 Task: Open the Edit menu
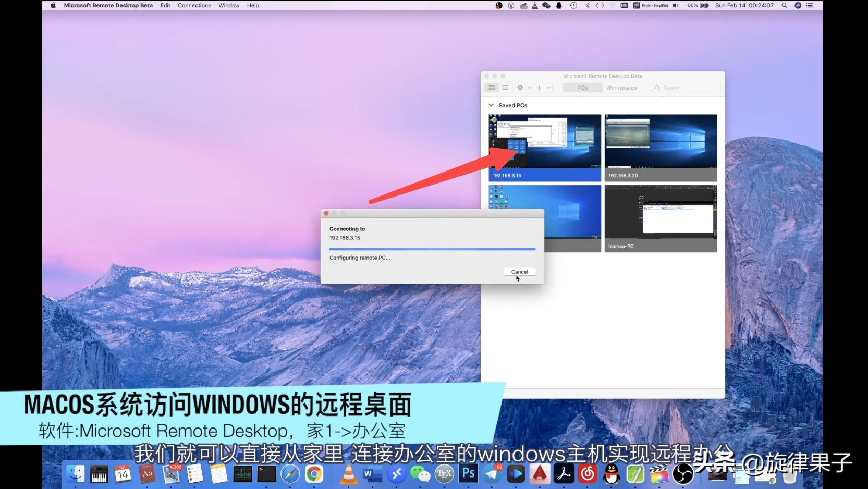[x=165, y=5]
